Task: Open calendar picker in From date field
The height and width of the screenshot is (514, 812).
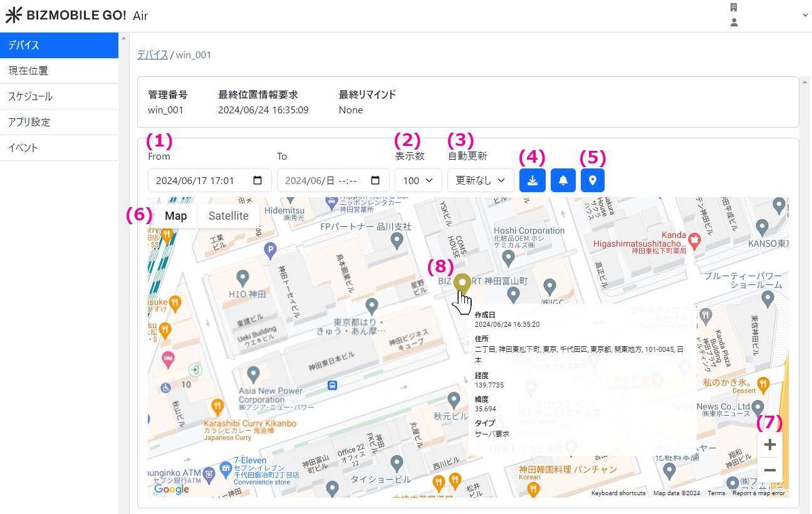Action: click(258, 180)
